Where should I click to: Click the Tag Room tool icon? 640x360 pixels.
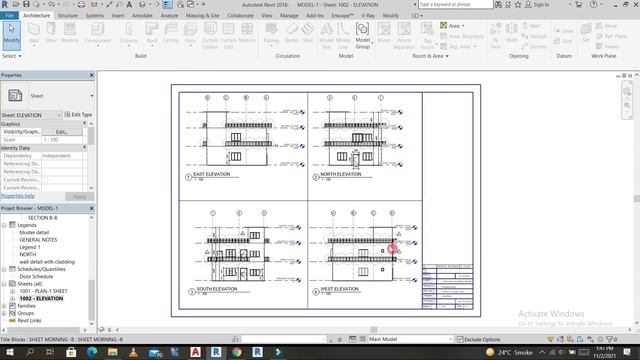(427, 29)
